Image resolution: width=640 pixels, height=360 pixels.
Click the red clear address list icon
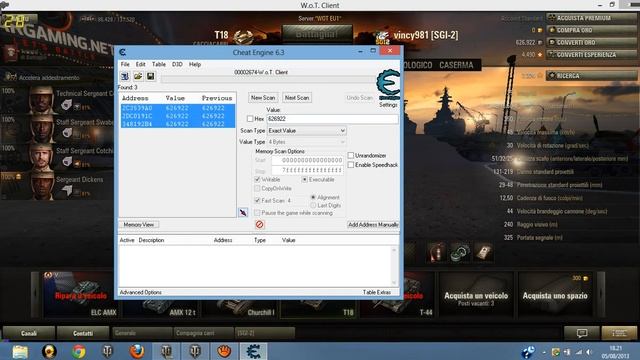click(260, 224)
